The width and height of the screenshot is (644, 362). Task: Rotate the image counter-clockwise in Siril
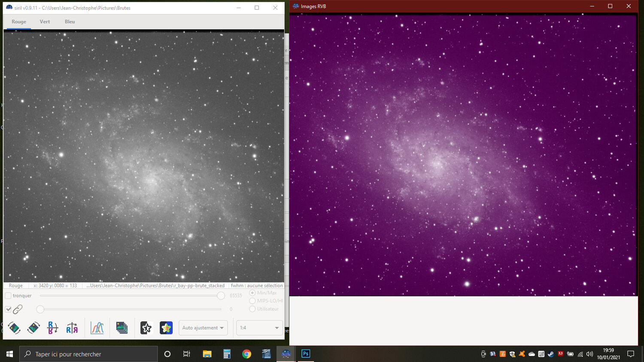click(14, 328)
